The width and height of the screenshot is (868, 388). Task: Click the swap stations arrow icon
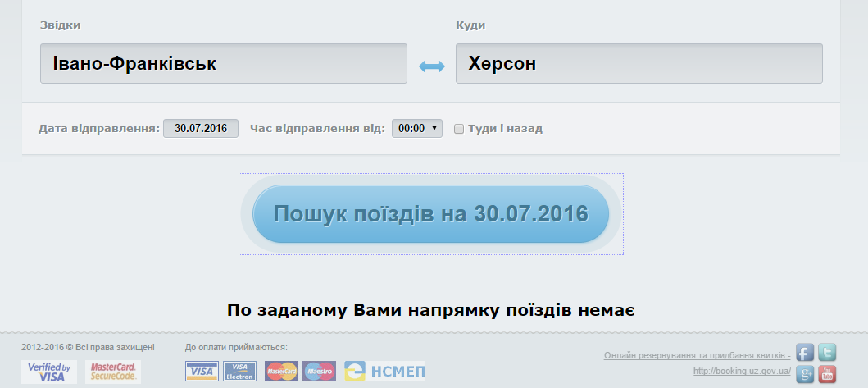[431, 65]
